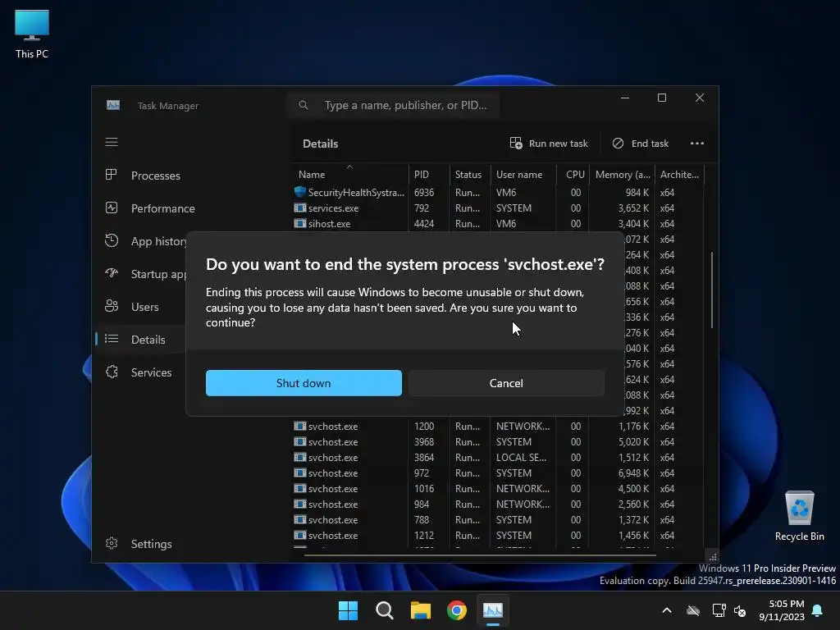Viewport: 840px width, 630px height.
Task: Click the Task Manager app icon in title bar
Action: 113,105
